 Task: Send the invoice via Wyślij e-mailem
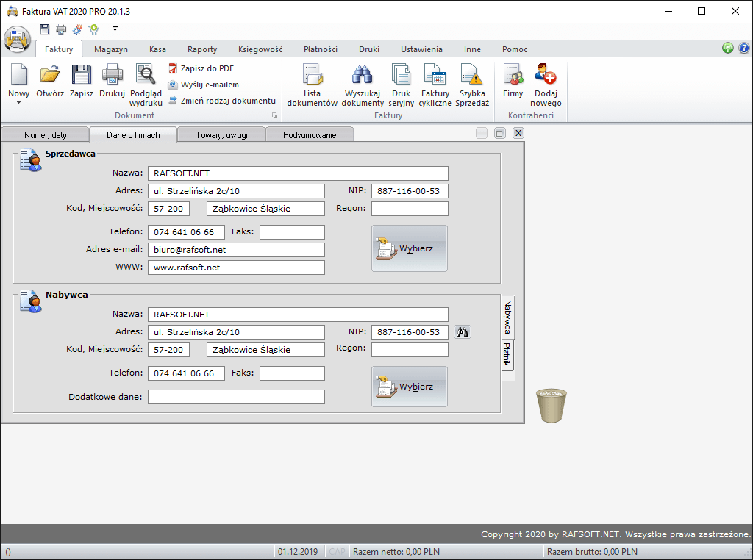coord(204,85)
